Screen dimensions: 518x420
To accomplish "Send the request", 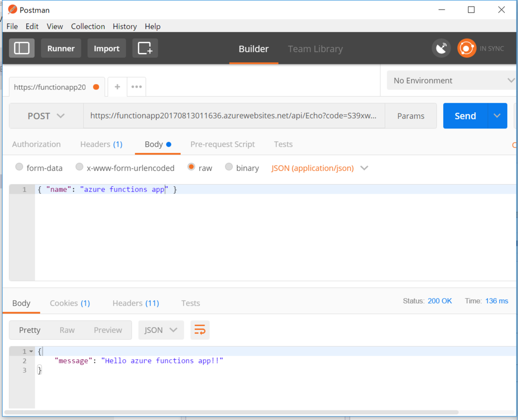I will pyautogui.click(x=465, y=116).
